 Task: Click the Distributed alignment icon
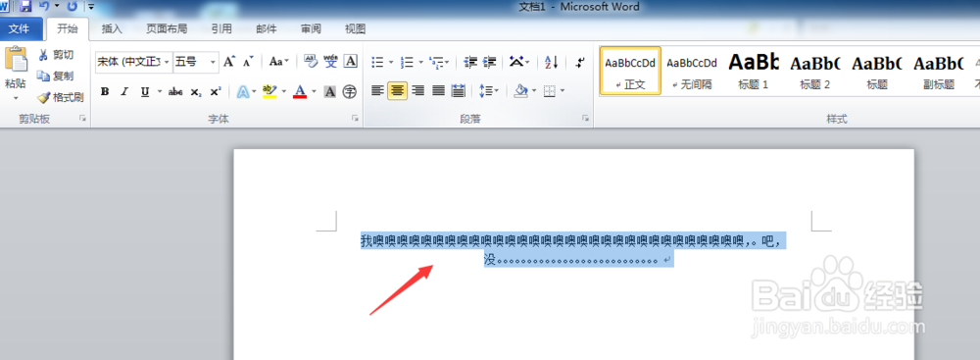[x=459, y=91]
